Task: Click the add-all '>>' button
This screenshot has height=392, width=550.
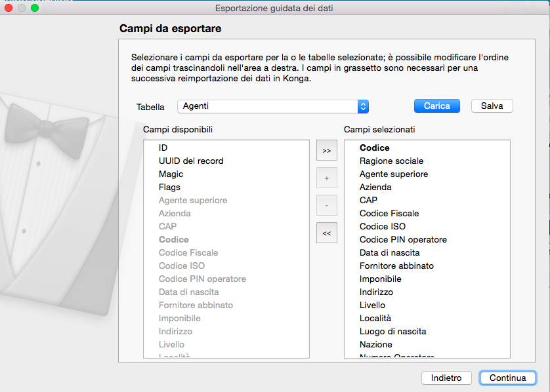Action: point(326,151)
